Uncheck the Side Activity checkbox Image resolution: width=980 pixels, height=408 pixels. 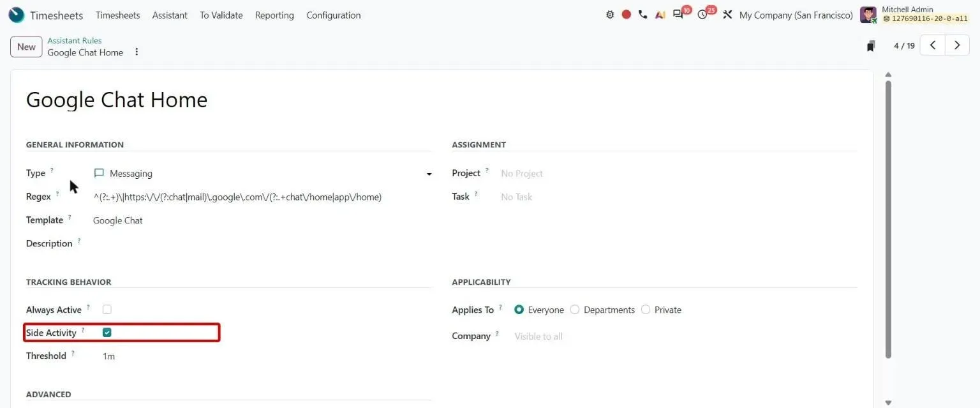click(x=107, y=333)
